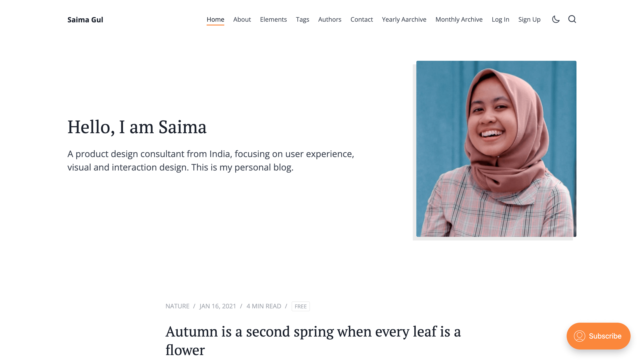Click the FREE badge on the post

[301, 306]
